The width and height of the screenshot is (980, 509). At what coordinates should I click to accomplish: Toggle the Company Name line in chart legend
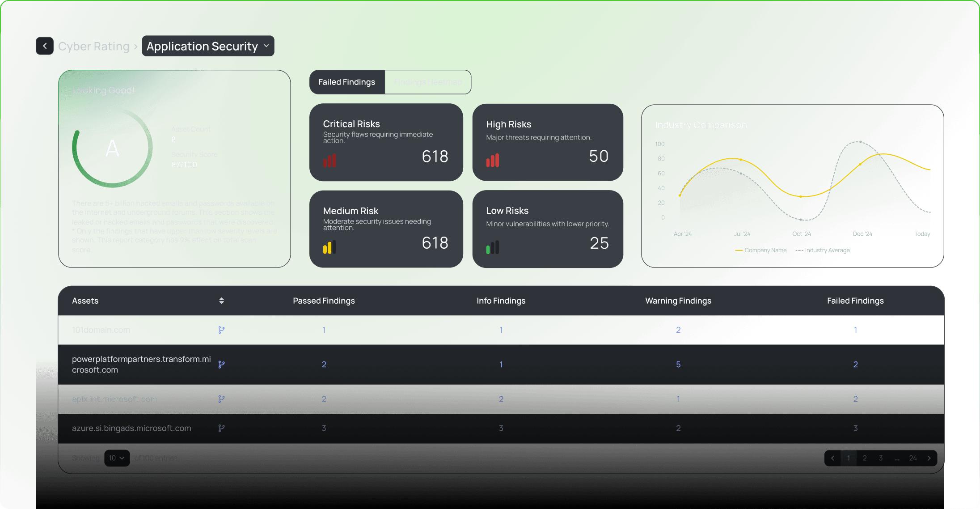click(x=760, y=250)
